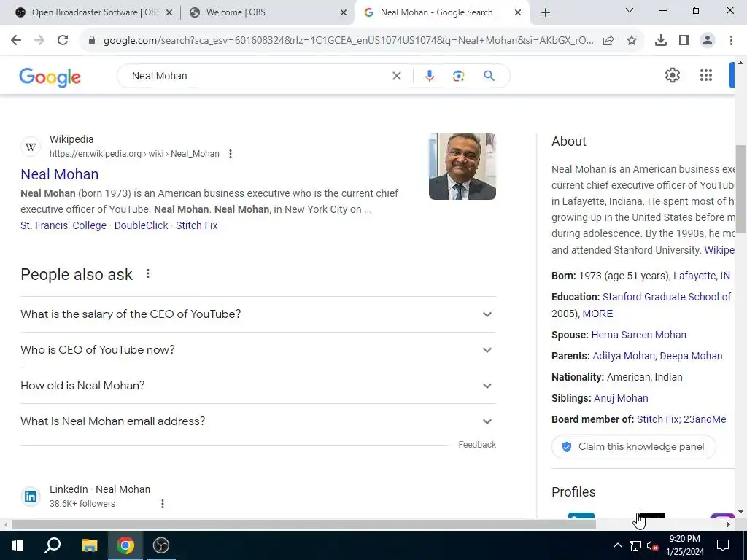
Task: Click the LinkedIn result favicon
Action: (x=31, y=497)
